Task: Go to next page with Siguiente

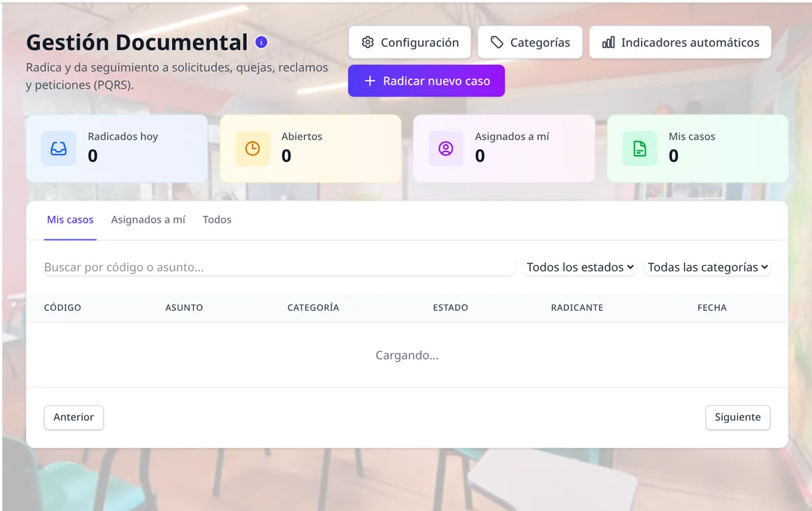Action: [738, 417]
